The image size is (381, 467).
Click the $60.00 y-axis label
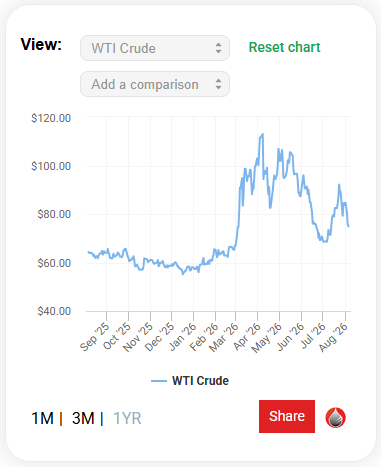click(54, 263)
